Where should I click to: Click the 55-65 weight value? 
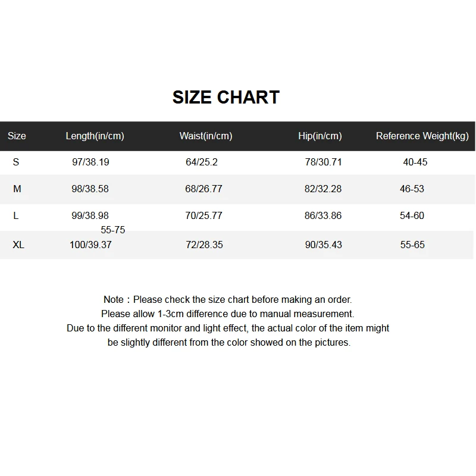point(412,245)
